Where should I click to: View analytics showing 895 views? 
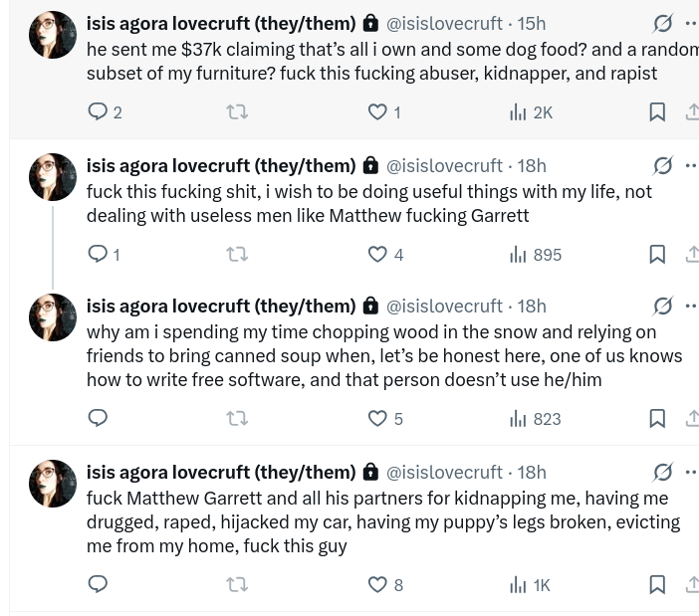(535, 255)
